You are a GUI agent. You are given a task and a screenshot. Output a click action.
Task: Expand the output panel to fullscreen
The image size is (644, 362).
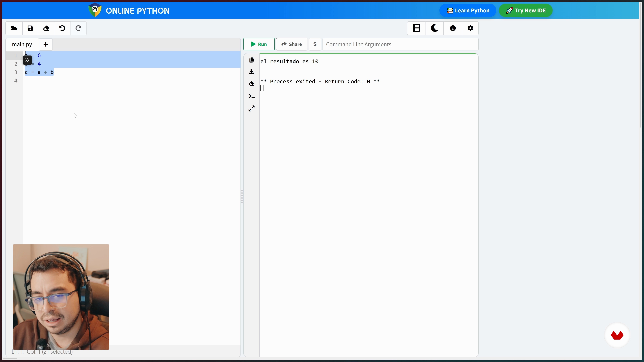point(252,108)
